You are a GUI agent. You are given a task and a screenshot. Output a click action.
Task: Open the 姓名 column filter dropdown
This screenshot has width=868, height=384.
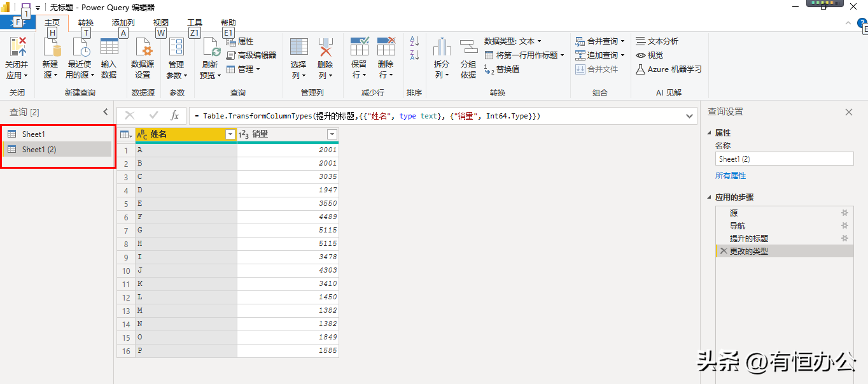click(230, 134)
